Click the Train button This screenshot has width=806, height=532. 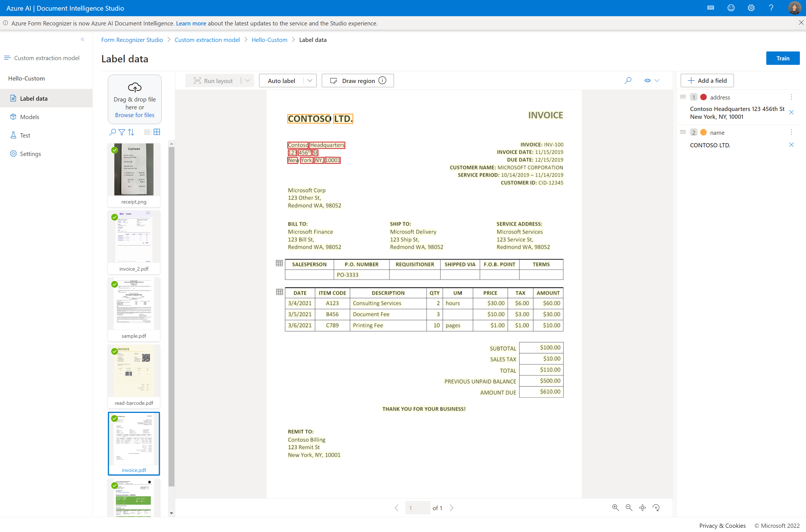pyautogui.click(x=783, y=58)
